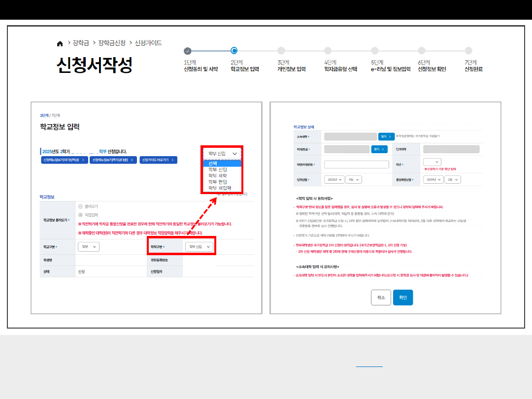Image resolution: width=532 pixels, height=399 pixels.
Task: Click 찾기 button next to 소속대학
Action: tap(386, 136)
